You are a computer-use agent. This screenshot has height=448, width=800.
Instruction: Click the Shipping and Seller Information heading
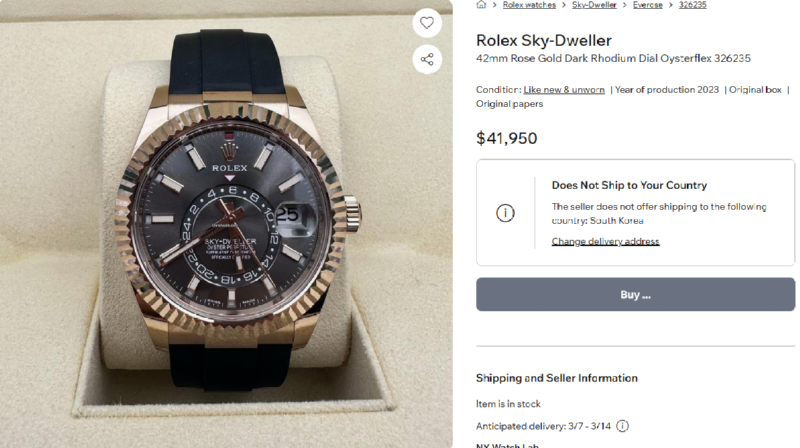pos(557,378)
